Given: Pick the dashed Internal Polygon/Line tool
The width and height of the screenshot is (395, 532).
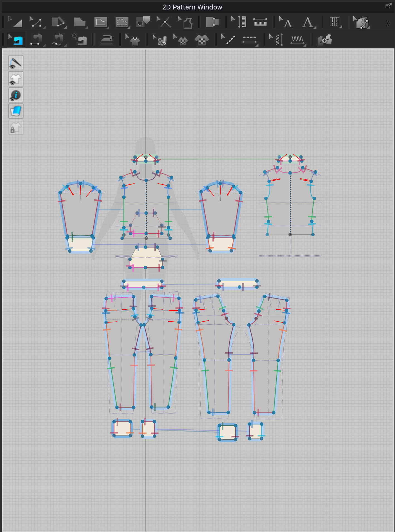Looking at the screenshot, I should [122, 22].
